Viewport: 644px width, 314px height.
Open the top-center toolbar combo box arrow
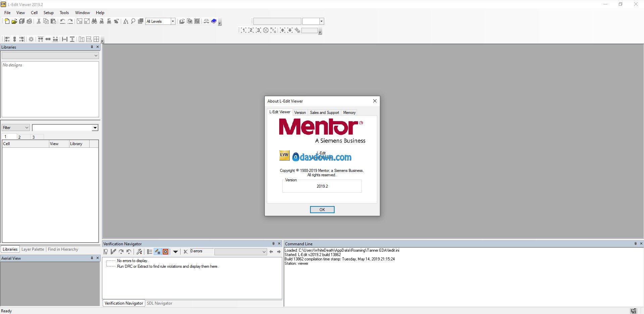coord(321,21)
